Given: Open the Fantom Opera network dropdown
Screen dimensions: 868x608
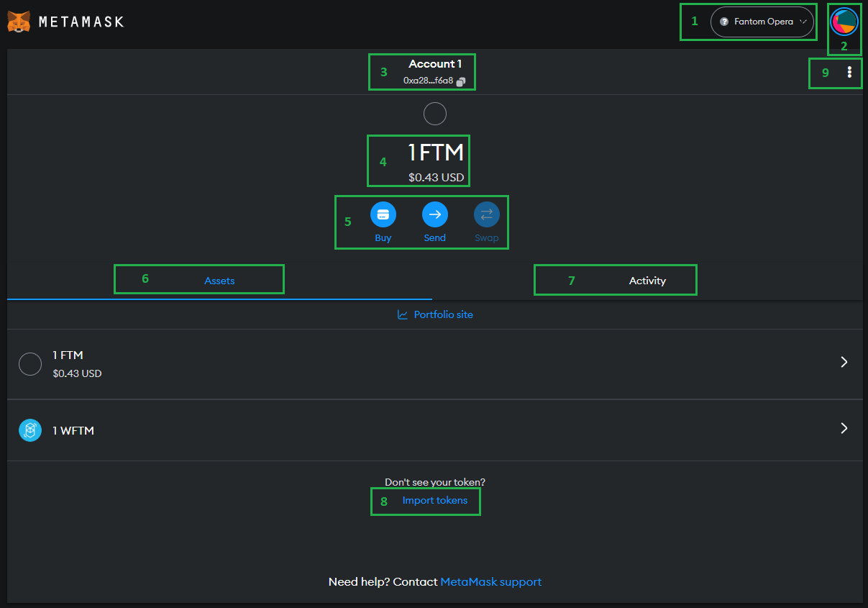Looking at the screenshot, I should pyautogui.click(x=763, y=22).
